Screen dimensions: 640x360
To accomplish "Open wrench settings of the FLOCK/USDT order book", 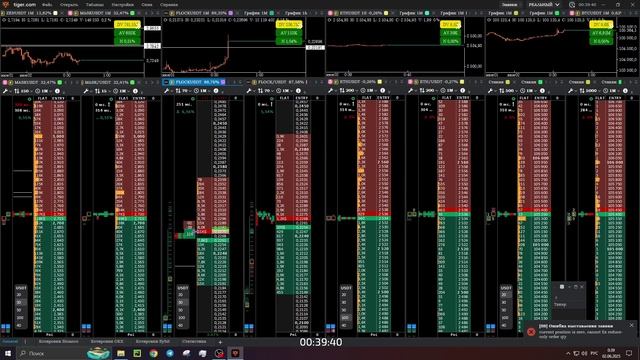I will click(x=249, y=91).
